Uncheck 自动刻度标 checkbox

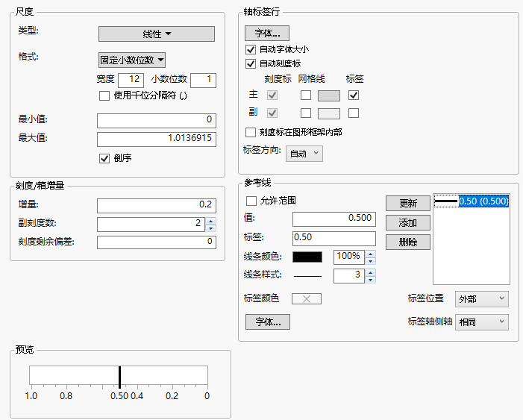point(251,63)
